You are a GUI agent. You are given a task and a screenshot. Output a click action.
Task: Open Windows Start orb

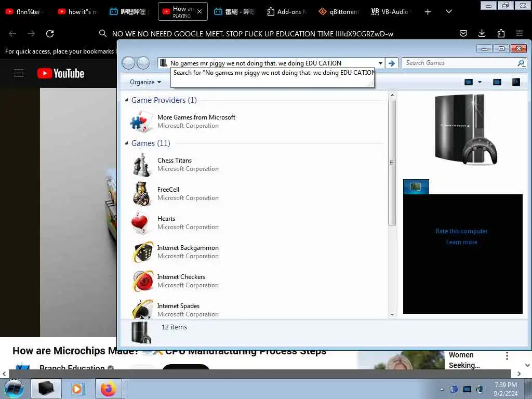click(x=14, y=389)
